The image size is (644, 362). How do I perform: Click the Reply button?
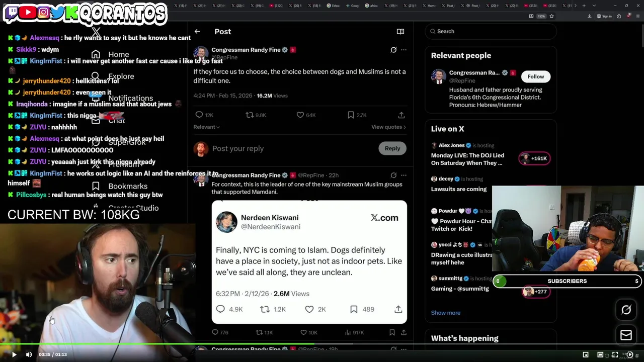pyautogui.click(x=392, y=148)
